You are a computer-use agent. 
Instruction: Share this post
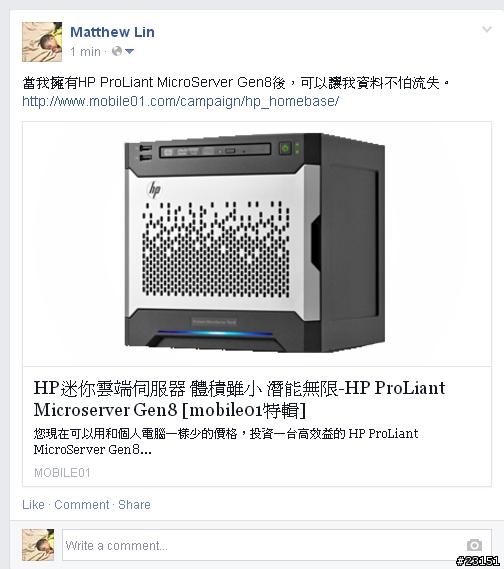coord(134,505)
